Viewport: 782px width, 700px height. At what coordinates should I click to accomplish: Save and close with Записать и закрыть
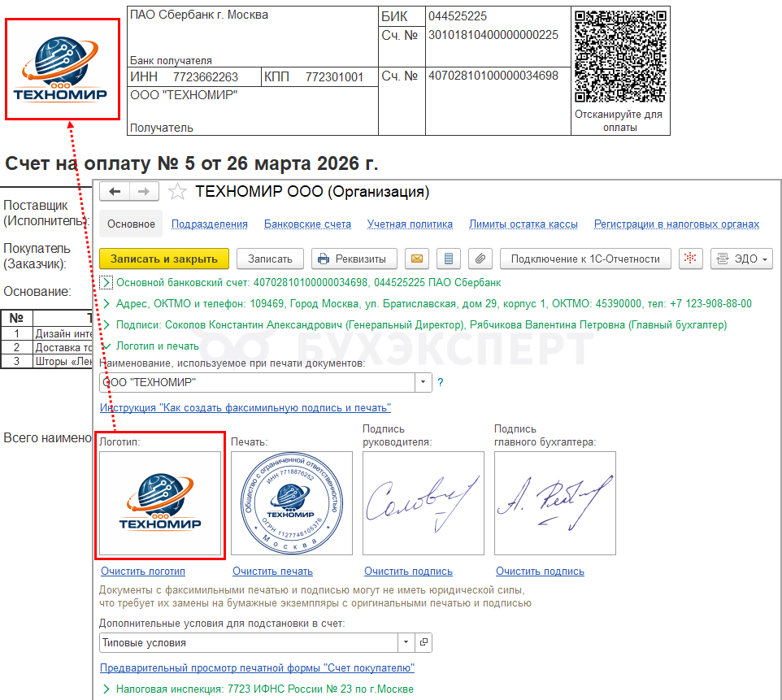pyautogui.click(x=164, y=259)
